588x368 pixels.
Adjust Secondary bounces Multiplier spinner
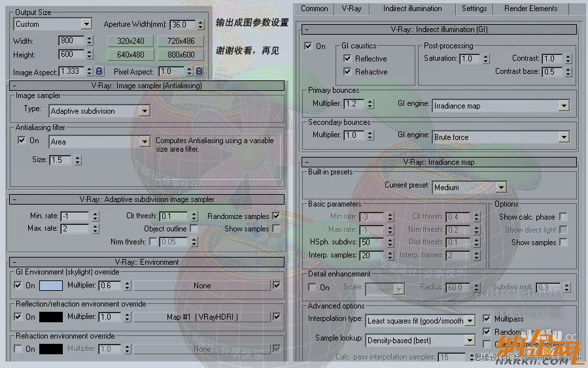(x=370, y=135)
